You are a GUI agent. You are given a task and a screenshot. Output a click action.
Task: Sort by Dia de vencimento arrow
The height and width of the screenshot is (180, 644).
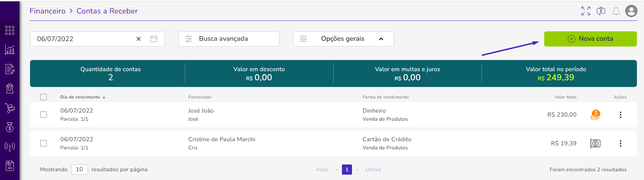pos(104,97)
